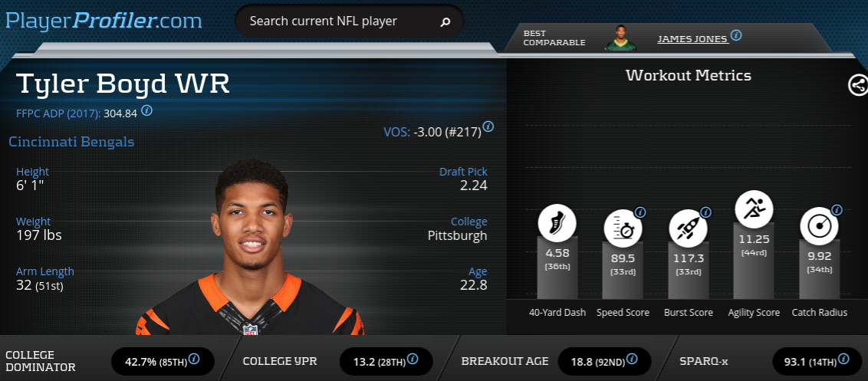
Task: Click the Breakout Age info icon
Action: (632, 359)
